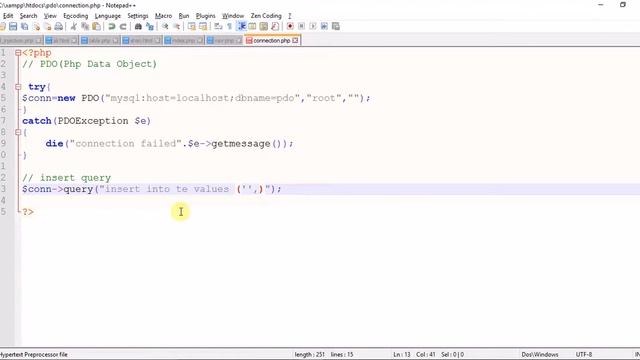
Task: Click the closing ?> tag
Action: tap(28, 212)
